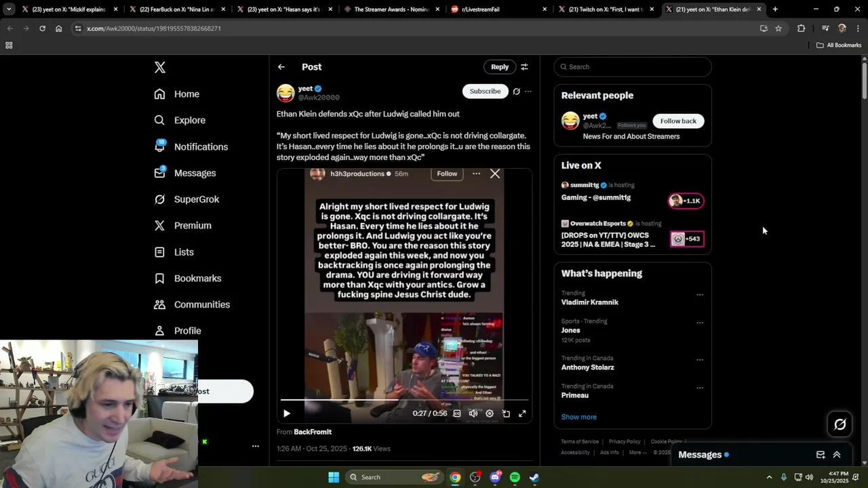This screenshot has width=868, height=488.
Task: Open Chrome extensions puzzle icon
Action: point(802,28)
